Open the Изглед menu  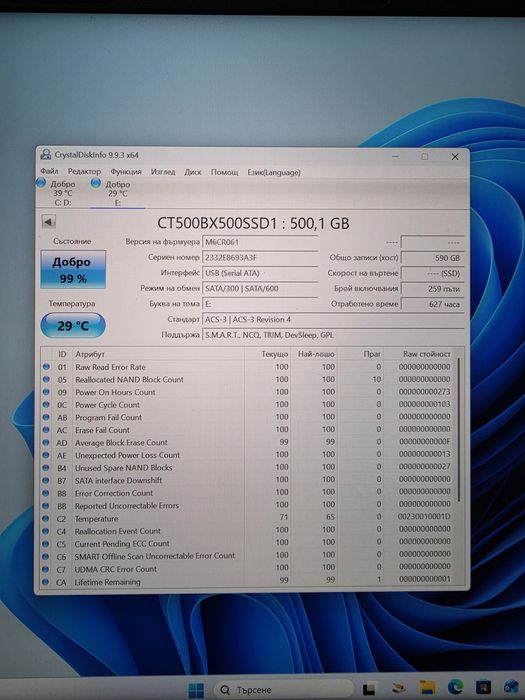coord(163,171)
